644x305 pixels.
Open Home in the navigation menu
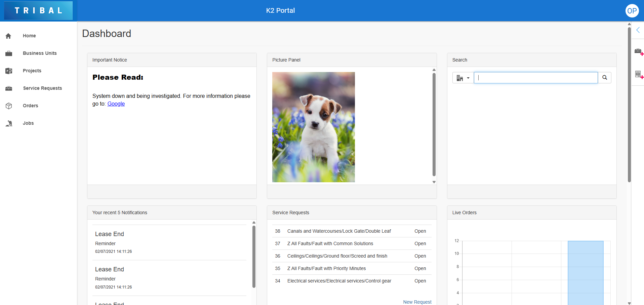click(x=29, y=36)
